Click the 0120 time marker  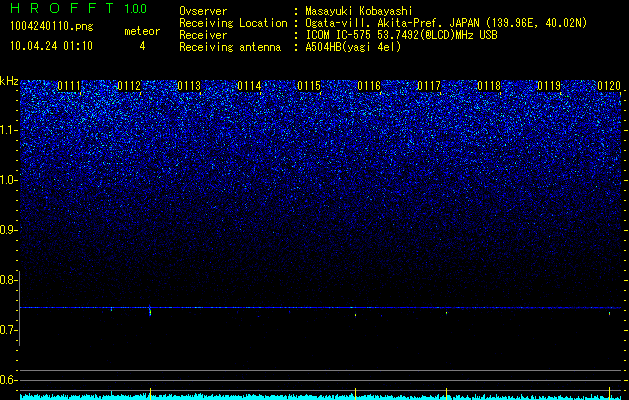[x=609, y=86]
